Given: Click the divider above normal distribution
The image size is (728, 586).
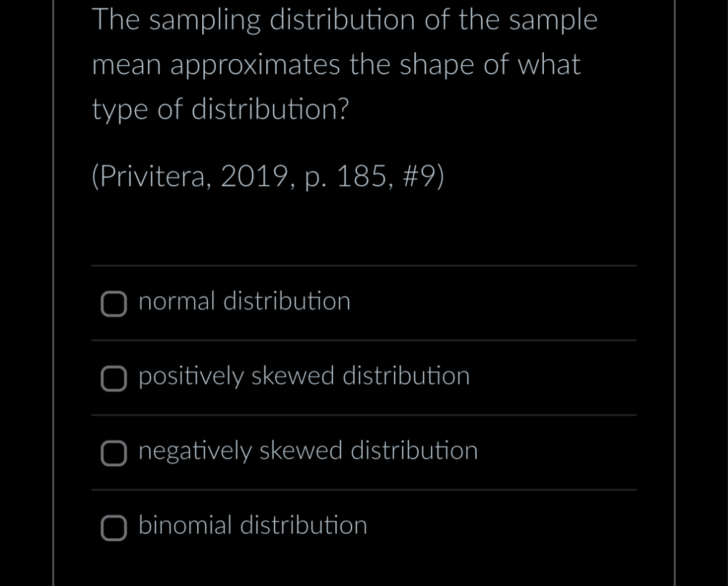Looking at the screenshot, I should pos(364,265).
